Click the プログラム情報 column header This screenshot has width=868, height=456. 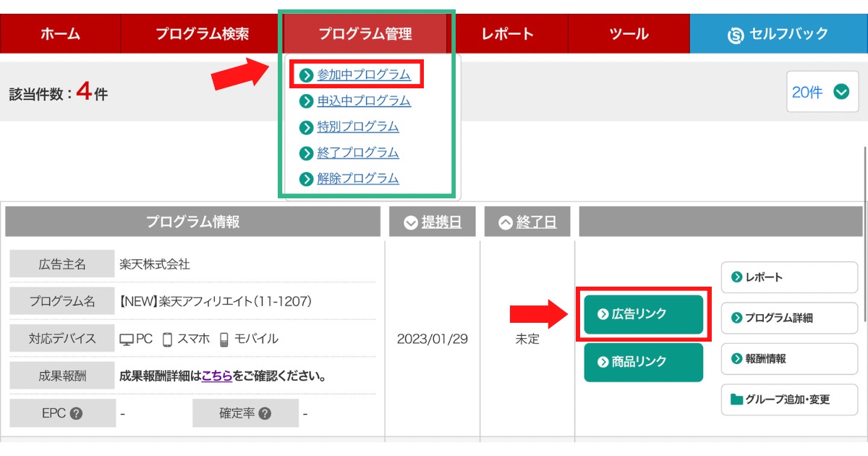(192, 222)
